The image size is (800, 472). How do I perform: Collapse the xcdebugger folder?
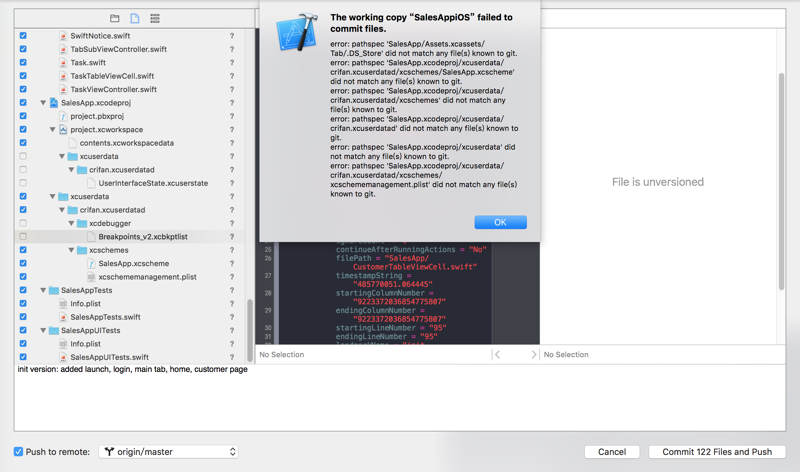tap(71, 223)
